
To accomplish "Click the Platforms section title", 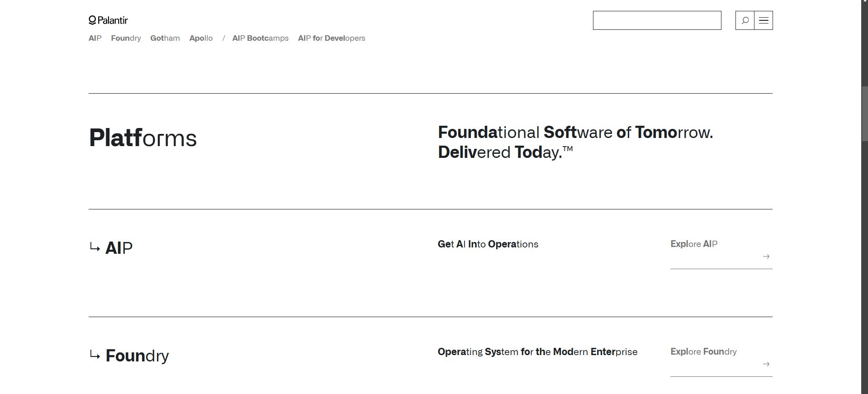I will pos(143,138).
